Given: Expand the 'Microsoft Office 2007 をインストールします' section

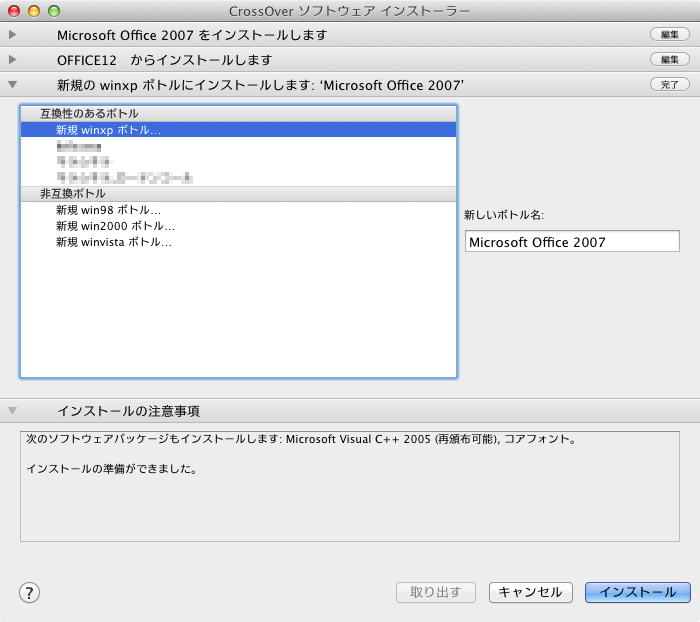Looking at the screenshot, I should click(12, 34).
